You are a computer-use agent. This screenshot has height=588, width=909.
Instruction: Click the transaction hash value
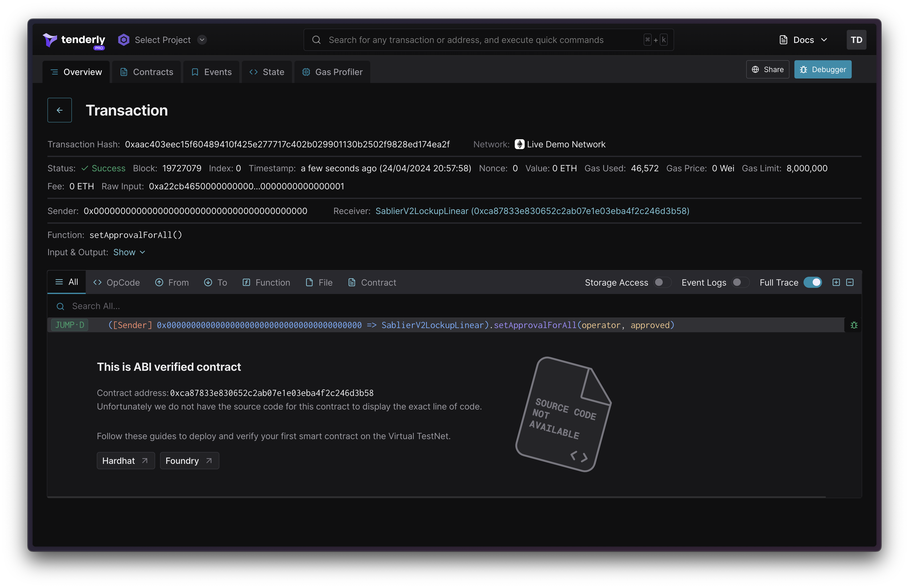tap(287, 144)
